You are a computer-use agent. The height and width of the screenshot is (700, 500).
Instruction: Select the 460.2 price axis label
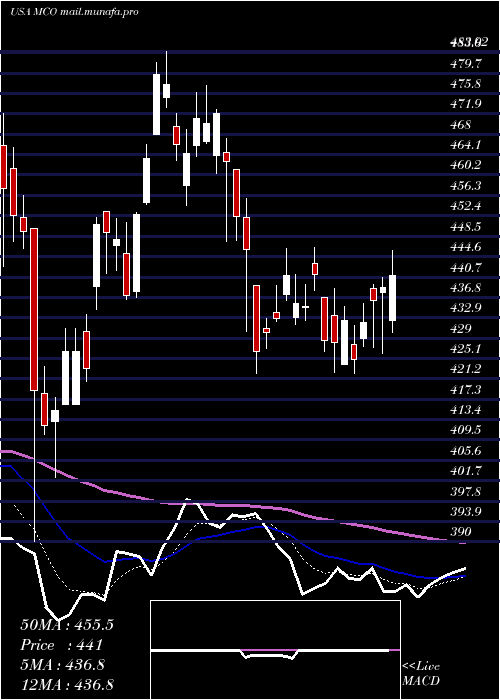coord(465,165)
